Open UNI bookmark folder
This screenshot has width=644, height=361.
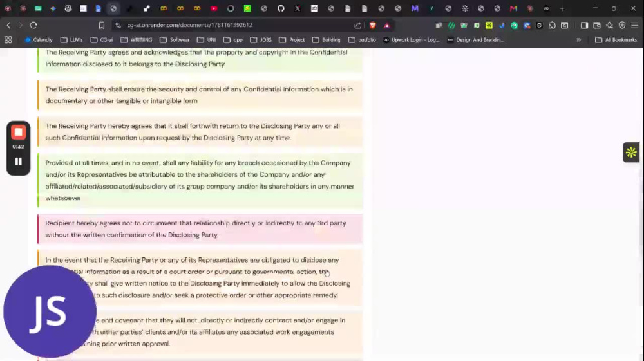206,40
